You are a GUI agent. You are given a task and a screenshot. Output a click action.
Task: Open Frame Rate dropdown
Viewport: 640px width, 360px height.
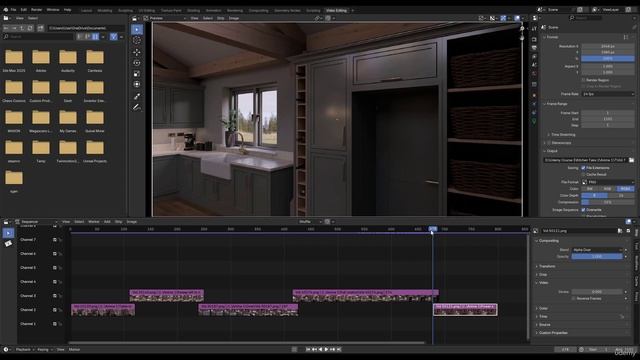[x=608, y=94]
